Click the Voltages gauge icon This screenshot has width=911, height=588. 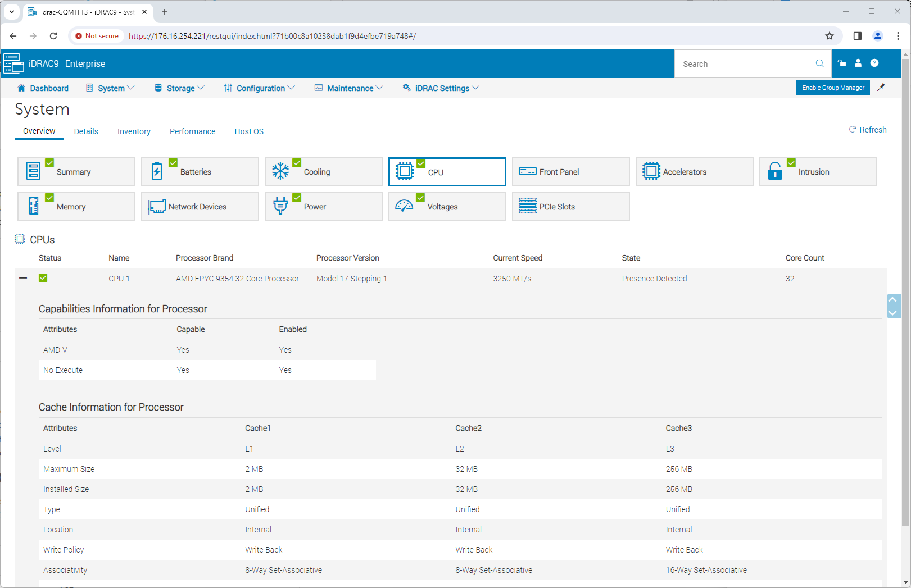(404, 206)
